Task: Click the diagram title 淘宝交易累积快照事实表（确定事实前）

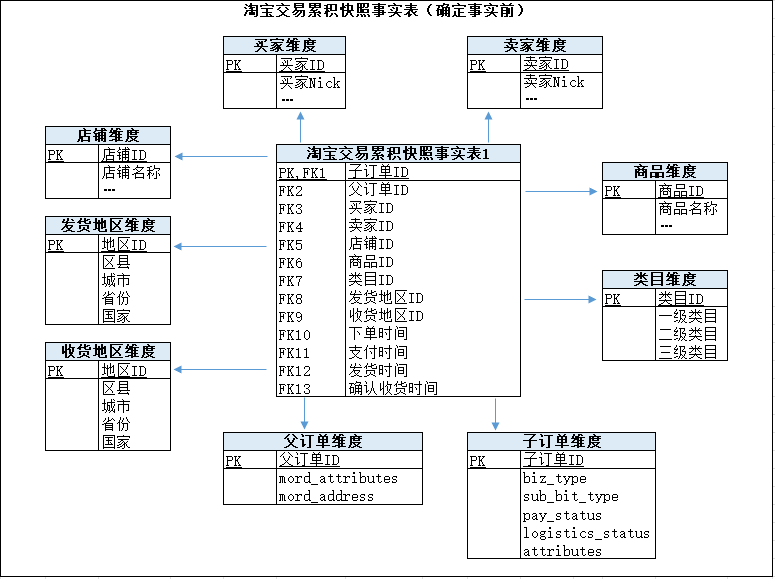Action: click(384, 10)
